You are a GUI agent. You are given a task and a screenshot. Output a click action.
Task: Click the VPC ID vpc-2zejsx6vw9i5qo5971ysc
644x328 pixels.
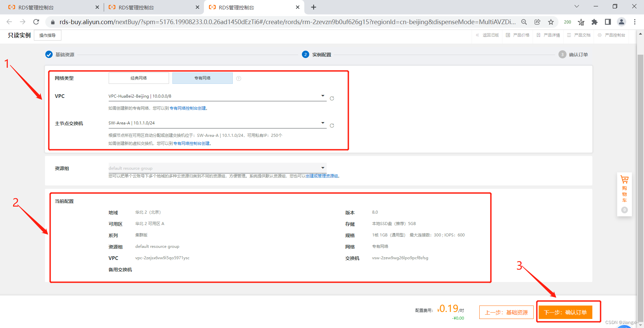click(162, 258)
